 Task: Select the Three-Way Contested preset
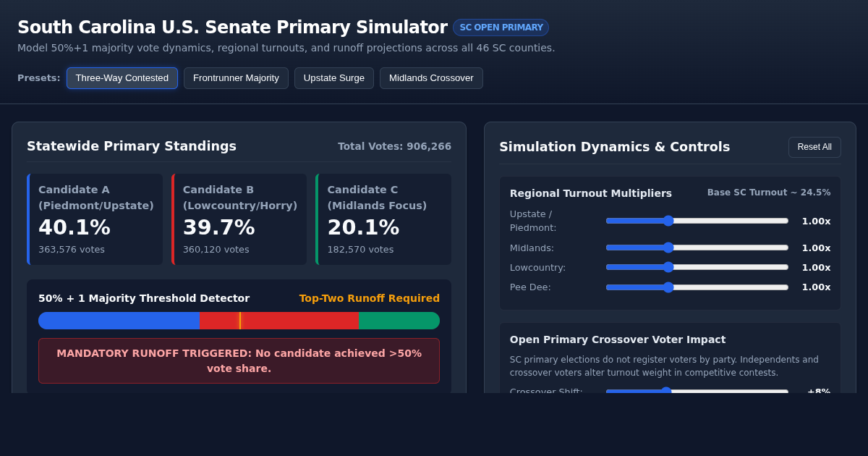point(122,78)
